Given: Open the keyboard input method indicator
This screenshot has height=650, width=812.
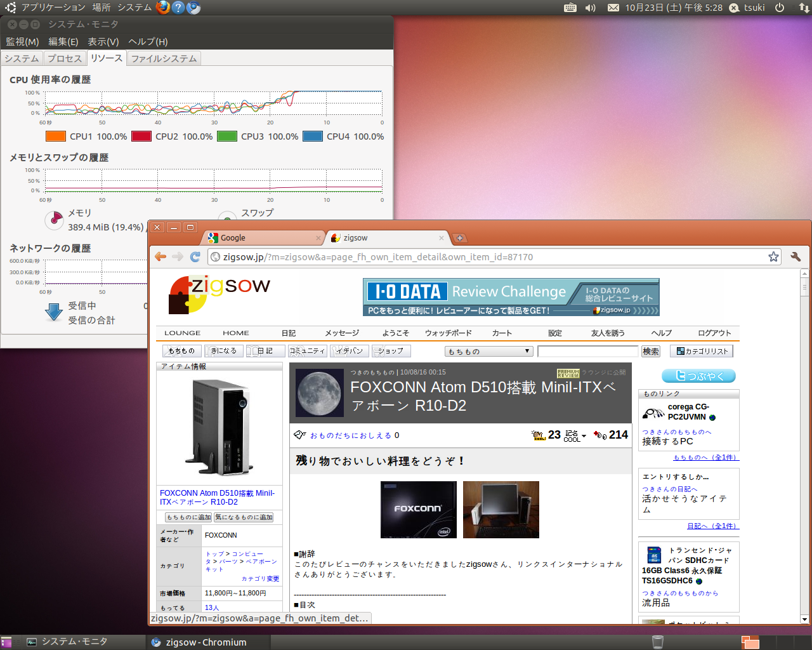Looking at the screenshot, I should click(x=570, y=8).
